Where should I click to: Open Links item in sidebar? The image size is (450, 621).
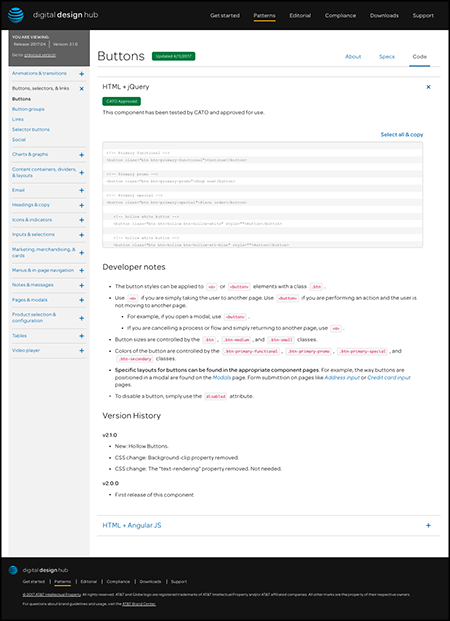(18, 119)
